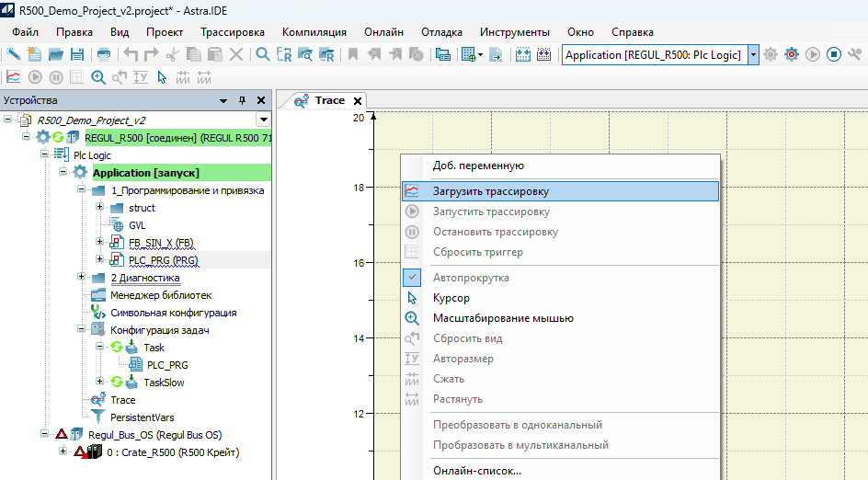Viewport: 868px width, 480px height.
Task: Select Загрузить трассировку from context menu
Action: coord(491,191)
